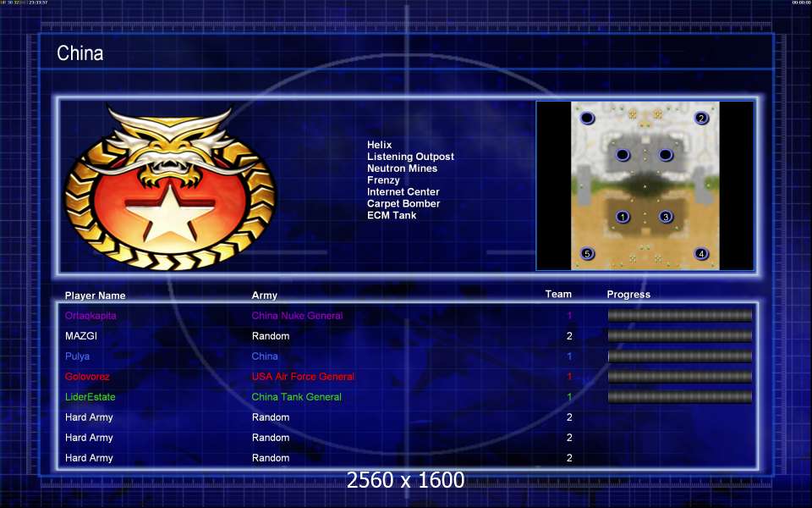Select player MAZGI
Image resolution: width=812 pixels, height=508 pixels.
81,336
